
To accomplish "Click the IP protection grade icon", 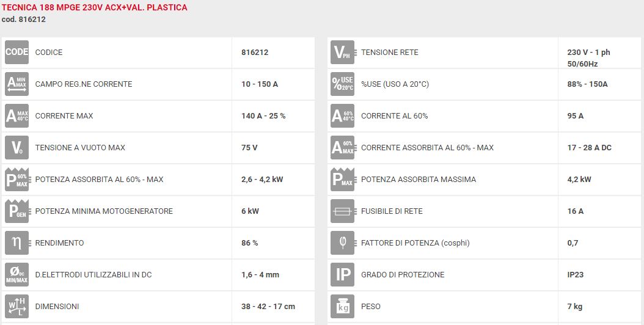I will [x=343, y=274].
